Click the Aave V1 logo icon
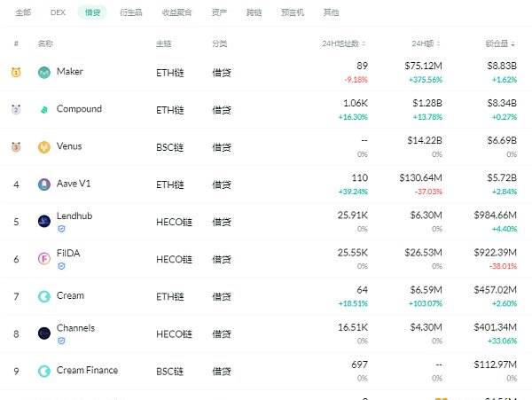The image size is (532, 400). point(44,184)
